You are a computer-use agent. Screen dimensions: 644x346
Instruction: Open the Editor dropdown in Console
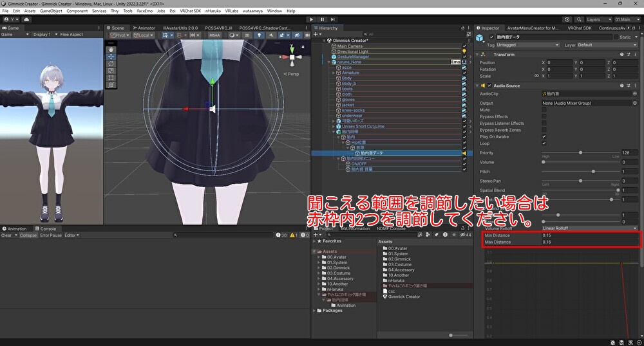[72, 235]
